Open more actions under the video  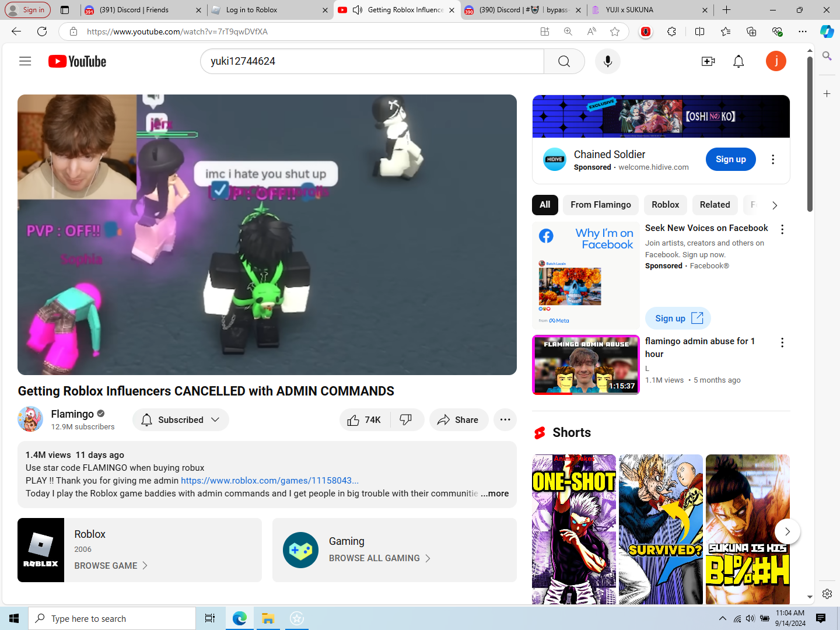click(505, 420)
